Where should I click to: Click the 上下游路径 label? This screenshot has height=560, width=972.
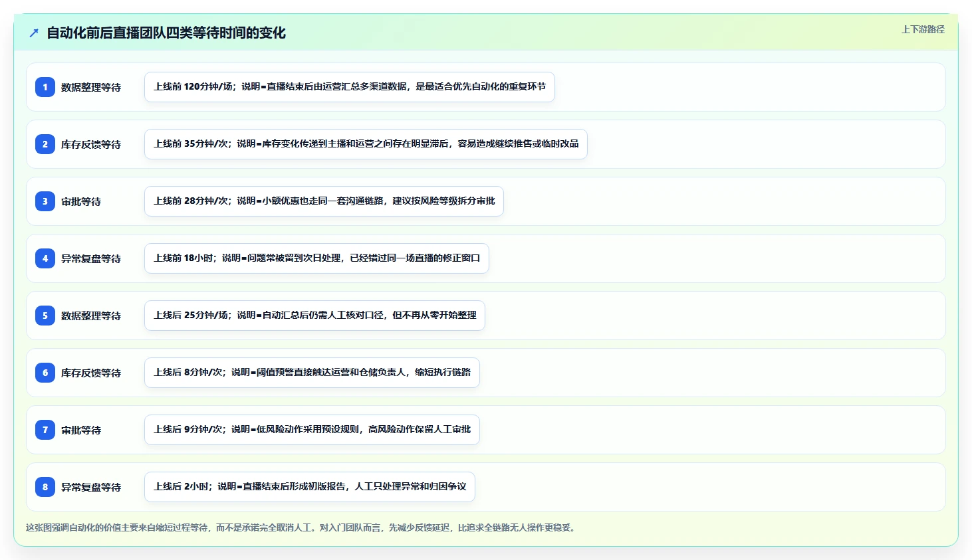coord(923,29)
